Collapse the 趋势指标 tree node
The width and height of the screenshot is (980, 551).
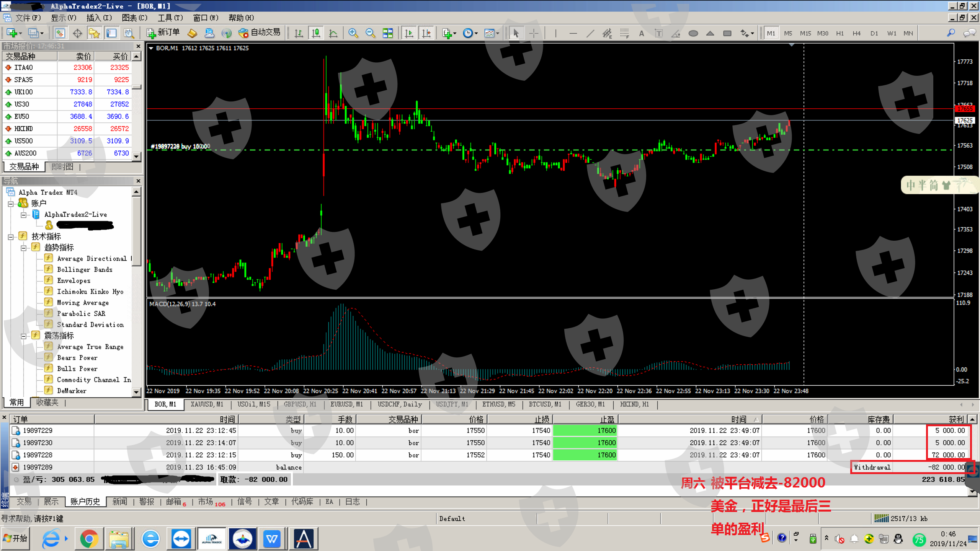pos(24,248)
